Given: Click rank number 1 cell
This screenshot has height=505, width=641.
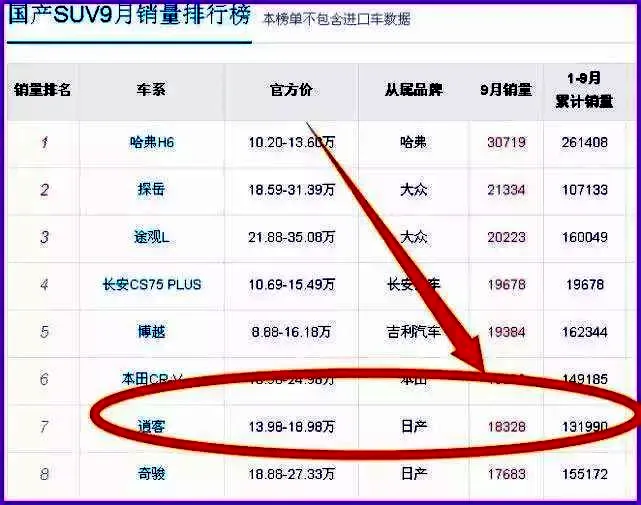Looking at the screenshot, I should click(x=44, y=143).
